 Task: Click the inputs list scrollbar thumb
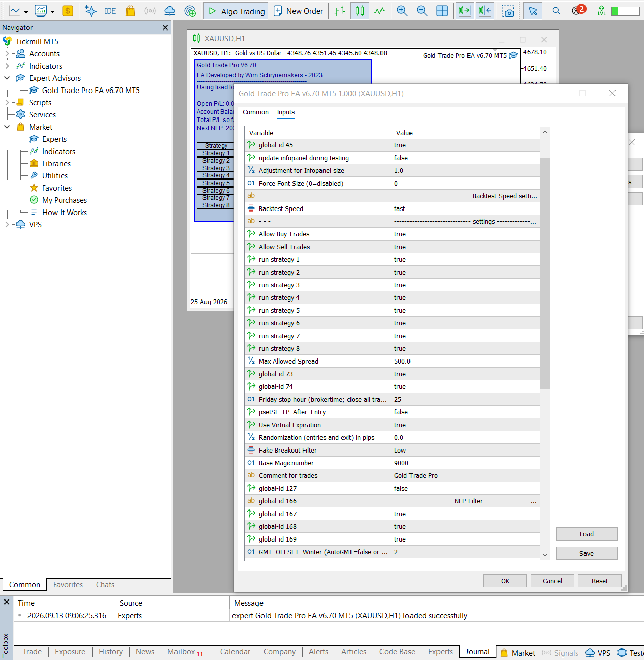pos(545,274)
